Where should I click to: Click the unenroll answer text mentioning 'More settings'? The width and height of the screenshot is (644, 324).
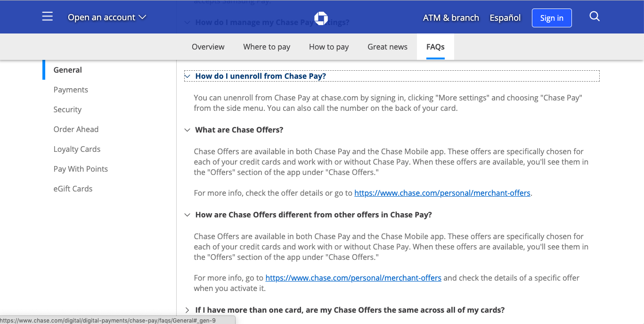[388, 103]
